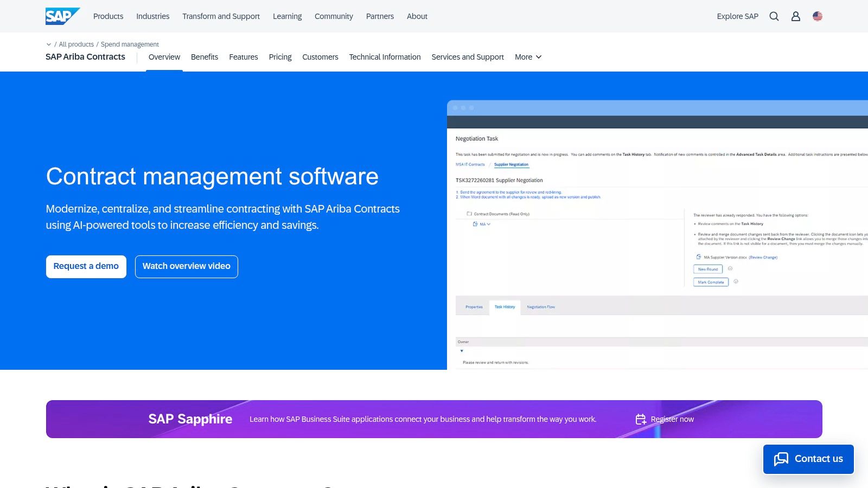This screenshot has height=488, width=868.
Task: Open the Products menu
Action: pyautogui.click(x=108, y=16)
